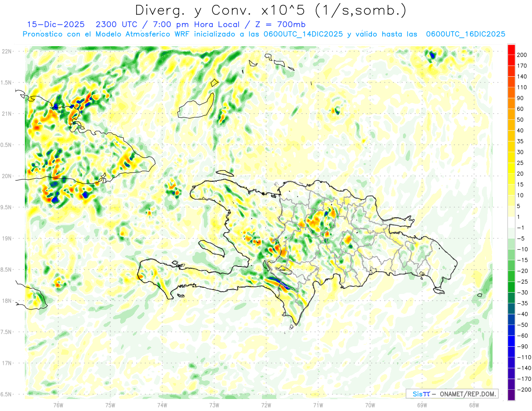The width and height of the screenshot is (532, 411).
Task: Click the '69W' longitude label
Action: (x=422, y=405)
